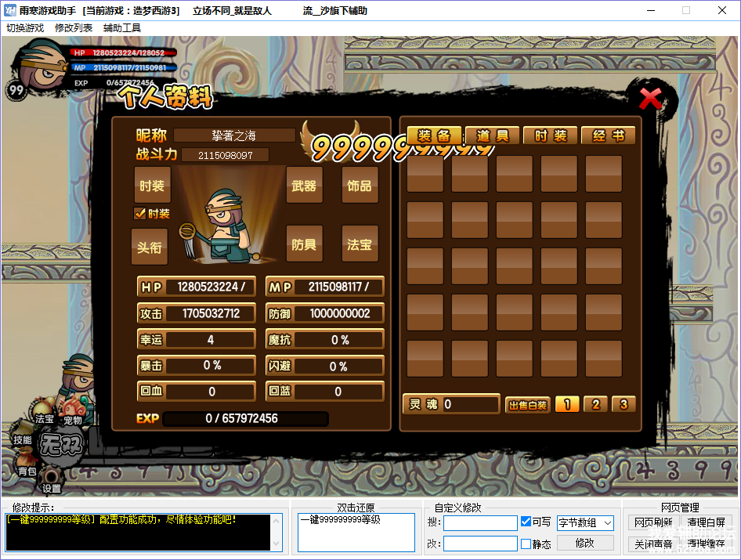The height and width of the screenshot is (560, 741).
Task: Click the 战斗力 value 2115098097
Action: point(226,155)
